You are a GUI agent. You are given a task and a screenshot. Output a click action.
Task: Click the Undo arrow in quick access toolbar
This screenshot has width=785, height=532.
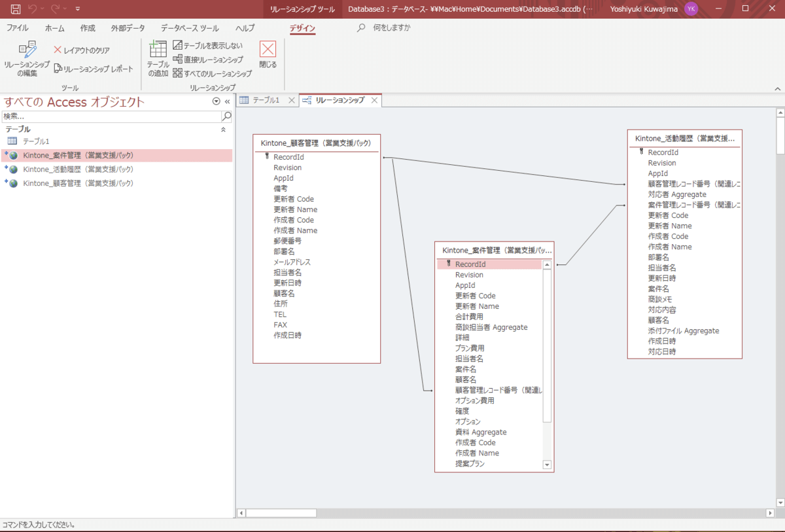(33, 9)
